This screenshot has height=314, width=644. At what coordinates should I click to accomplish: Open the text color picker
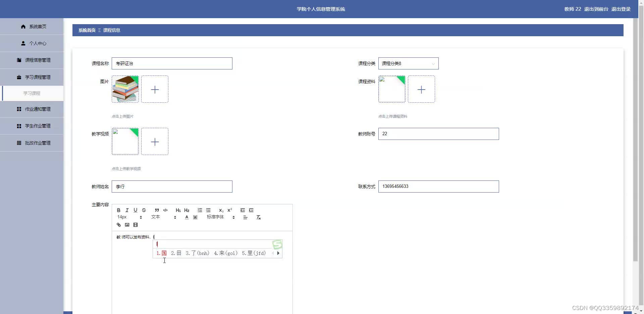[187, 217]
